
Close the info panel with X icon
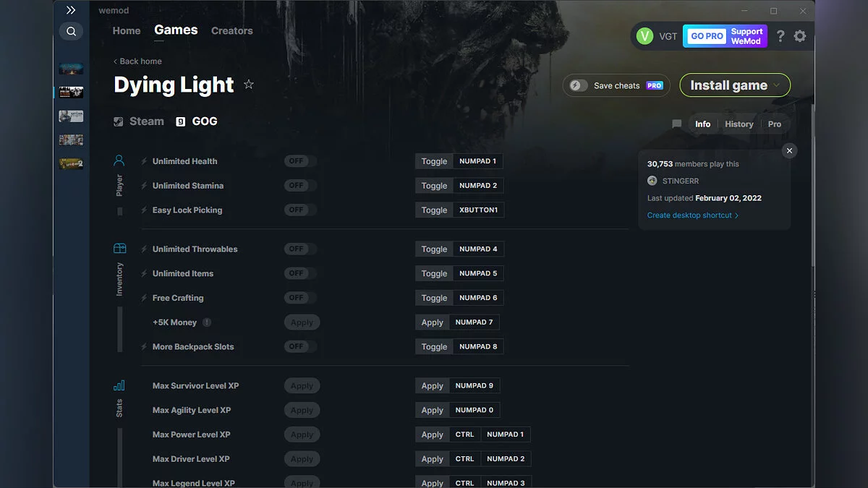(x=789, y=150)
